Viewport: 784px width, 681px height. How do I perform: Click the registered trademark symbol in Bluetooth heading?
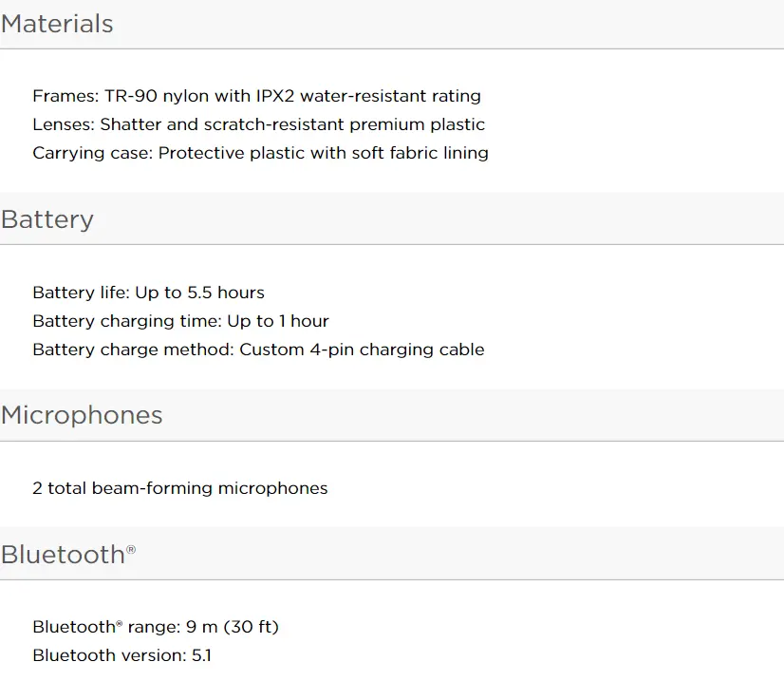(x=131, y=549)
